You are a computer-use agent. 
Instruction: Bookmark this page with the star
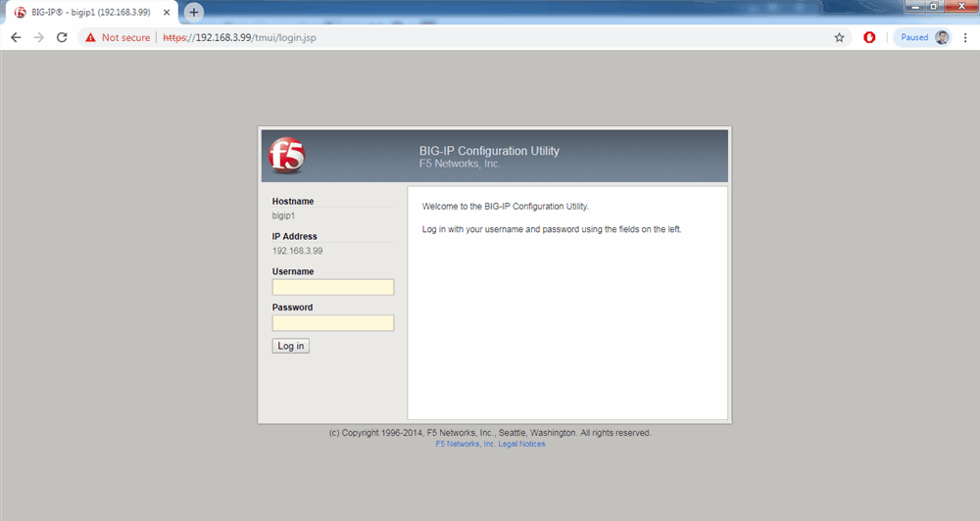(840, 37)
